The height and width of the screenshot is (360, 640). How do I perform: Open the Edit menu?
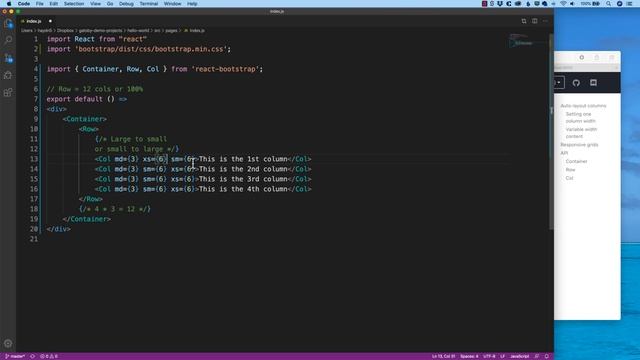click(x=53, y=4)
